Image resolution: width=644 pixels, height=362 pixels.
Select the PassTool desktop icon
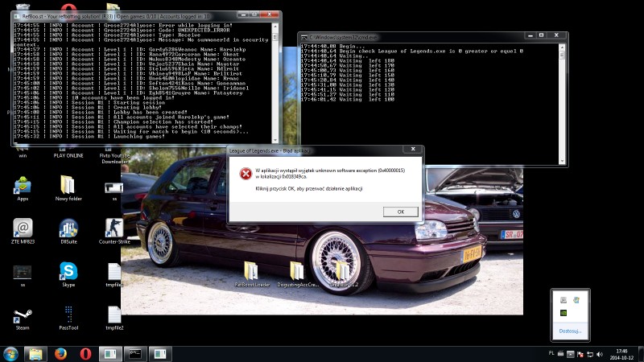pos(68,318)
